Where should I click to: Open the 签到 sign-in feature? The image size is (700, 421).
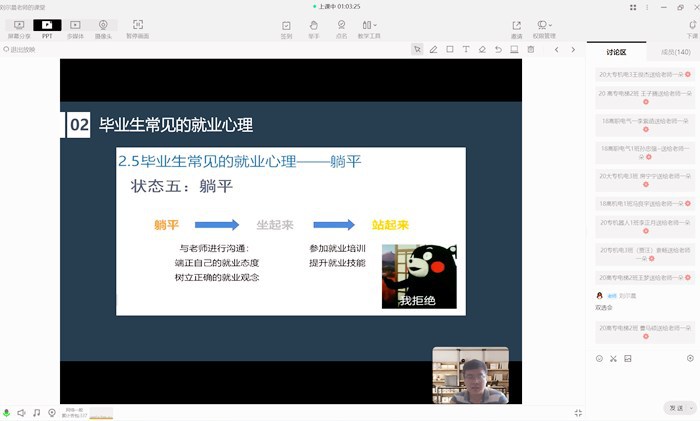tap(287, 28)
